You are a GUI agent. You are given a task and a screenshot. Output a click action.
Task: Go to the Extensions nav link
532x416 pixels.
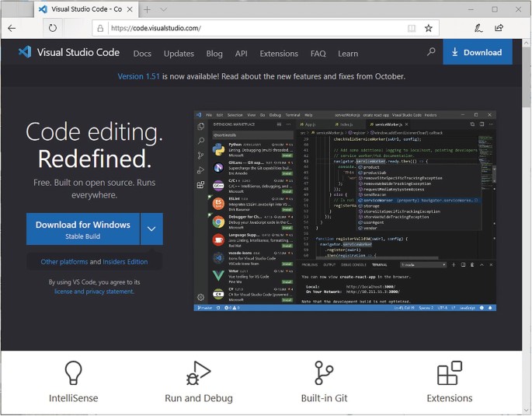pos(279,54)
